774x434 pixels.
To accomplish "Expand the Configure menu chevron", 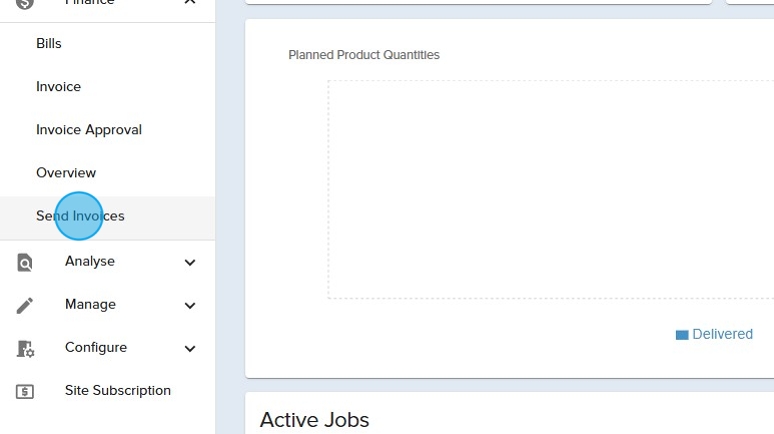I will tap(190, 349).
